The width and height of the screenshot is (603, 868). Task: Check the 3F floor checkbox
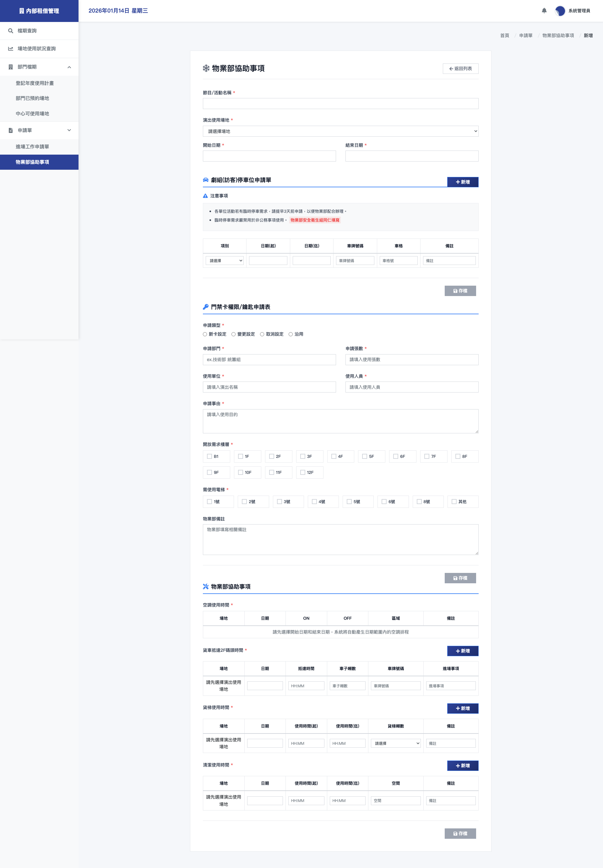click(x=303, y=456)
